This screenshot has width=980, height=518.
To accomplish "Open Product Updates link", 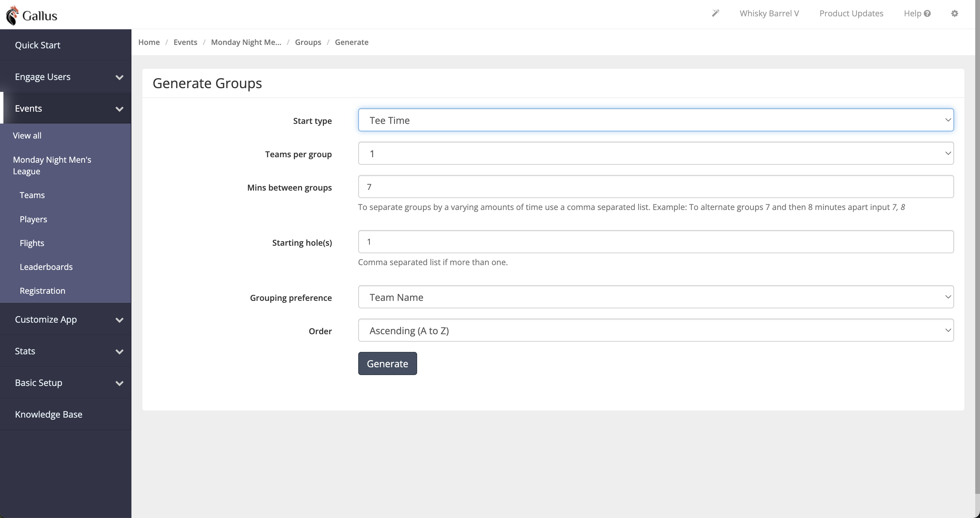I will pos(851,13).
